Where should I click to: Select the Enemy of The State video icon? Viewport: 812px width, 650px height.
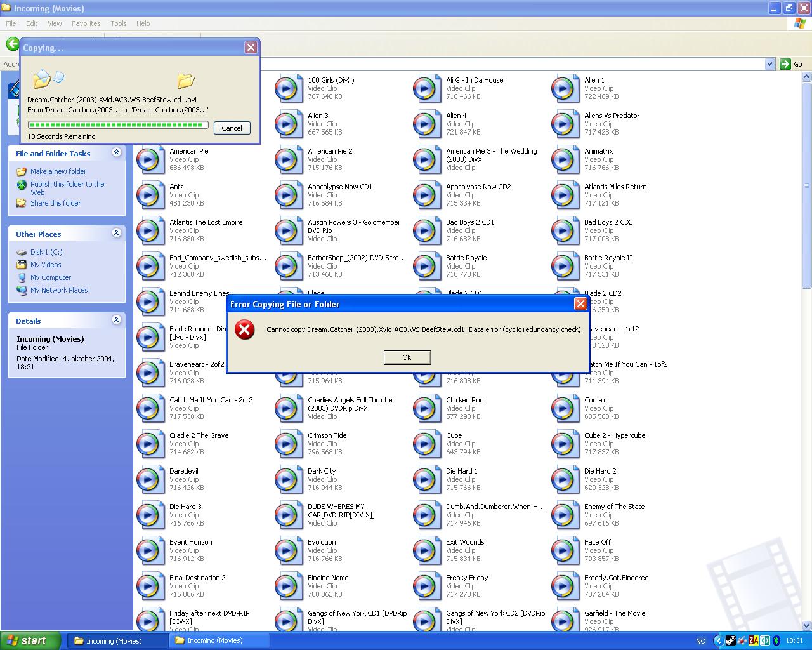tap(565, 515)
